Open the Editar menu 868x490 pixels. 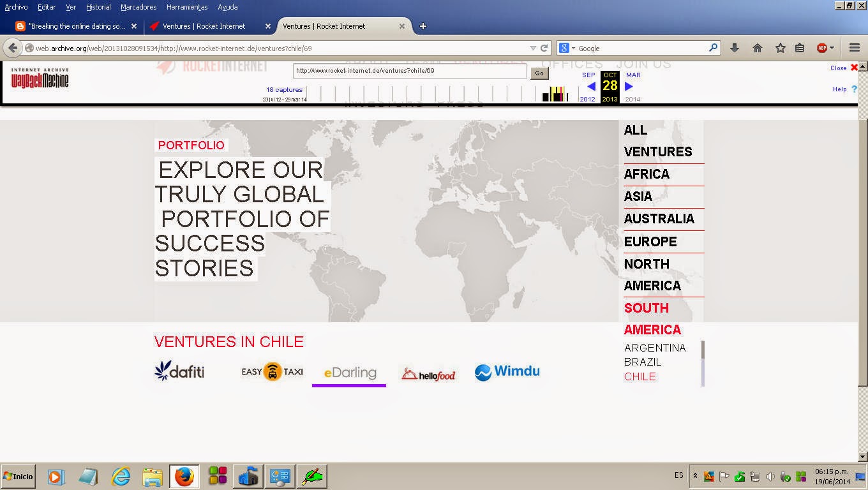47,7
